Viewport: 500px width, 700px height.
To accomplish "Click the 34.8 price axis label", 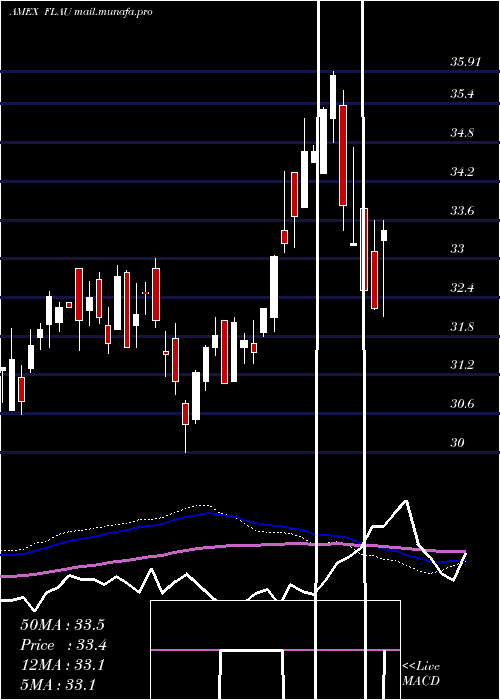I will pyautogui.click(x=462, y=133).
